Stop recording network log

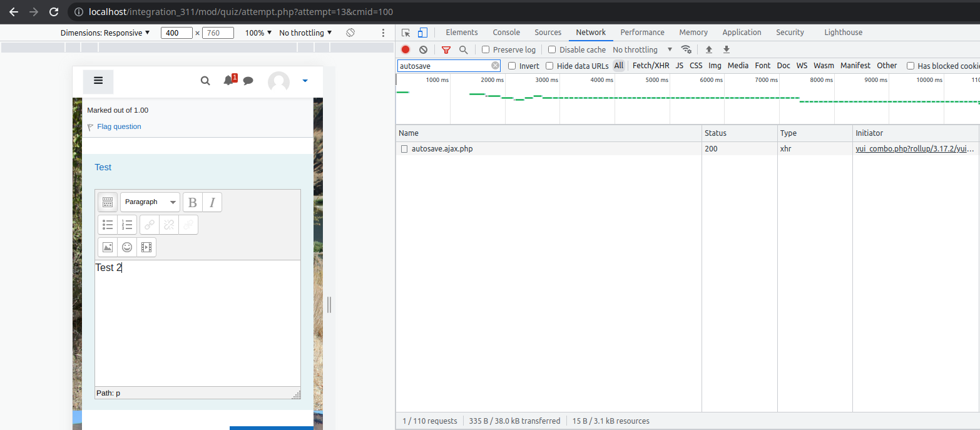click(x=406, y=49)
